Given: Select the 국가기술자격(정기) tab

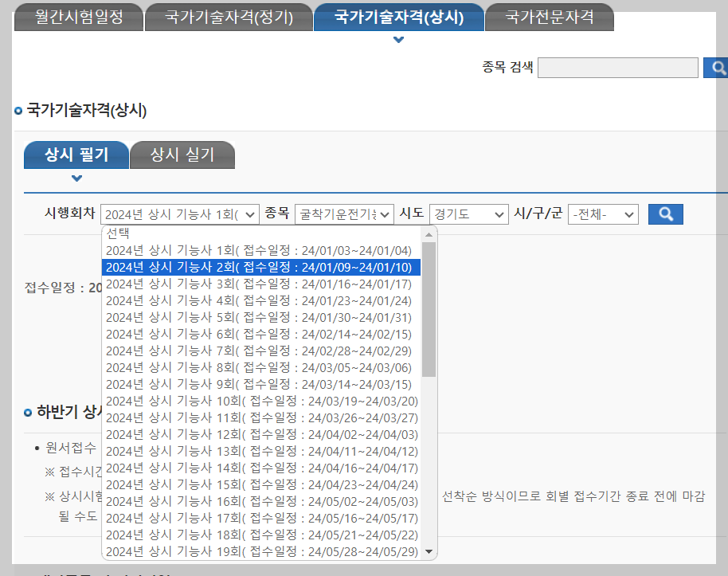Looking at the screenshot, I should 229,14.
